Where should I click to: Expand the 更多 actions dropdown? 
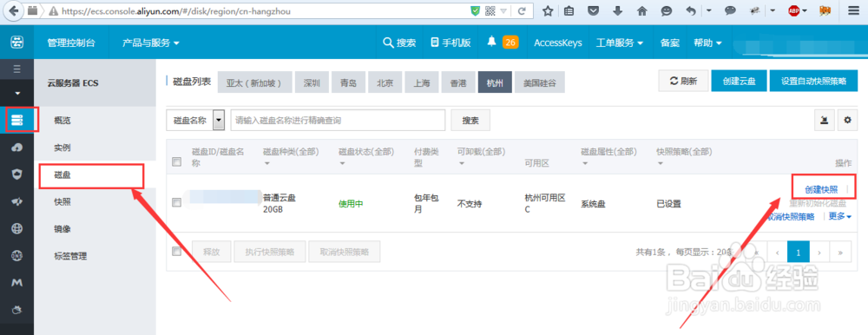(839, 216)
